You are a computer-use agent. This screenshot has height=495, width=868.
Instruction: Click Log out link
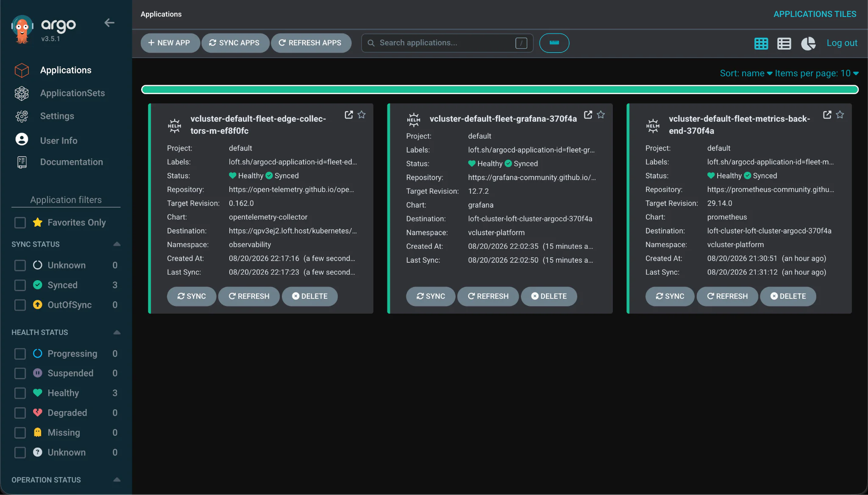842,43
